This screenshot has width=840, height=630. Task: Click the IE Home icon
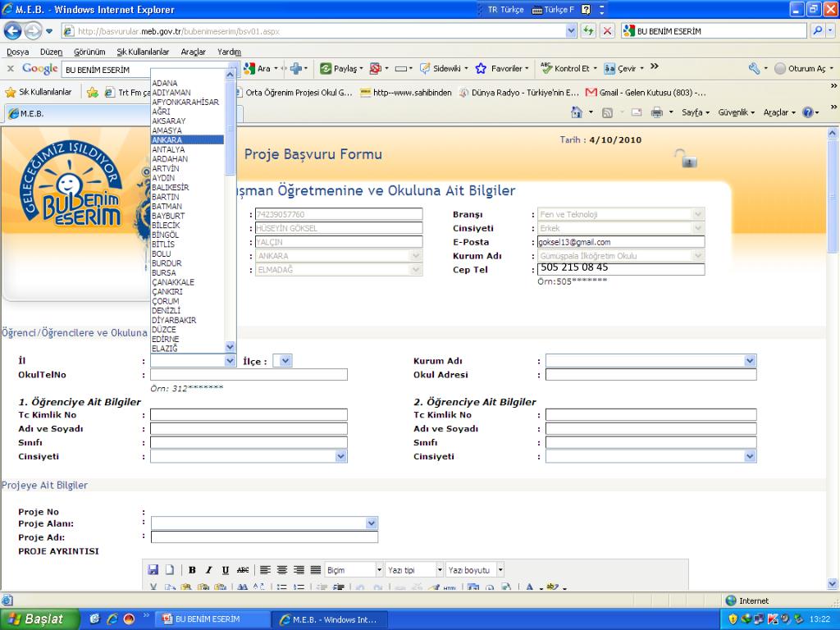click(577, 112)
